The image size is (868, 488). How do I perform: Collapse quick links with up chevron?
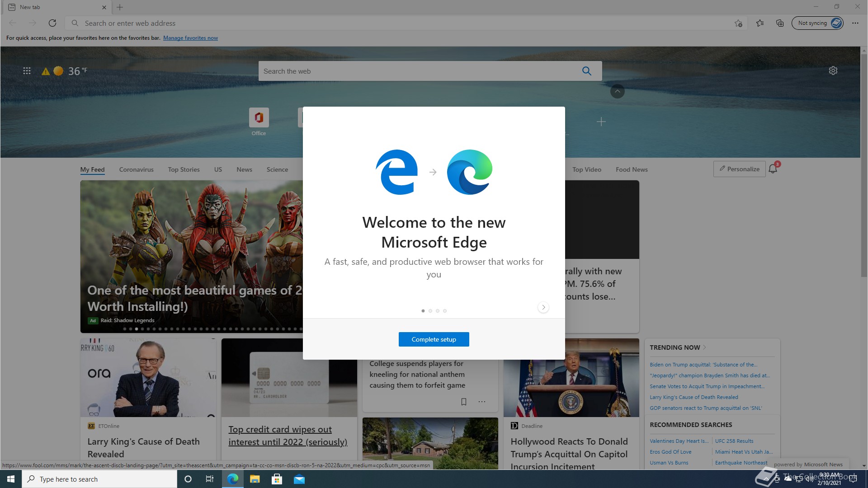click(618, 91)
